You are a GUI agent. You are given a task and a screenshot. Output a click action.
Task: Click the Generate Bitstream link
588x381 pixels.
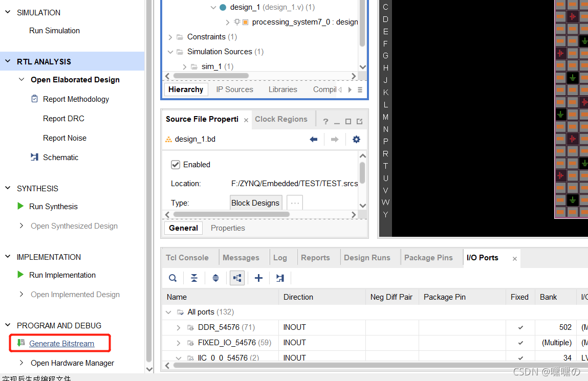coord(62,344)
